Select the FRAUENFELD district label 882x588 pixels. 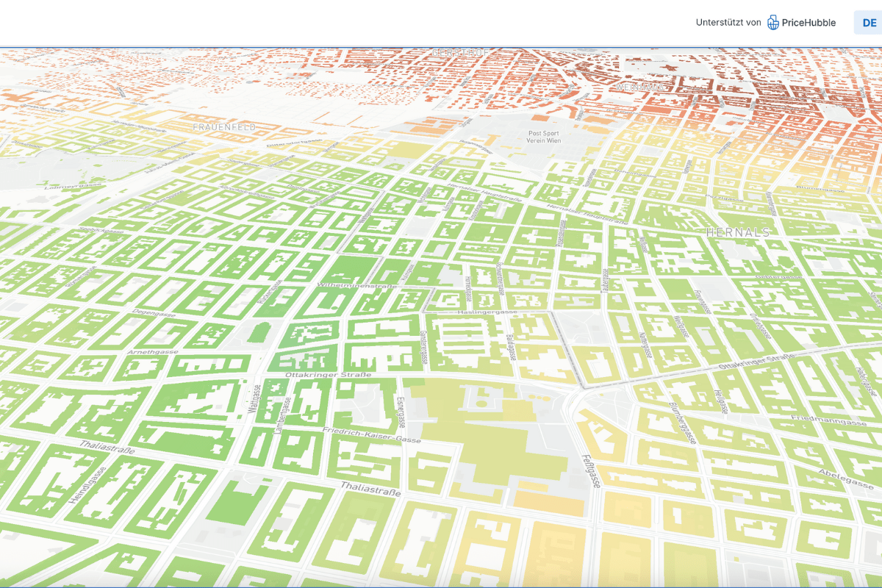click(x=224, y=127)
